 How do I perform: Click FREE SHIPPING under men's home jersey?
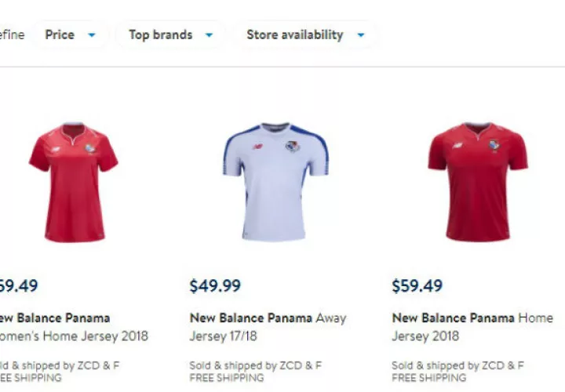(428, 378)
